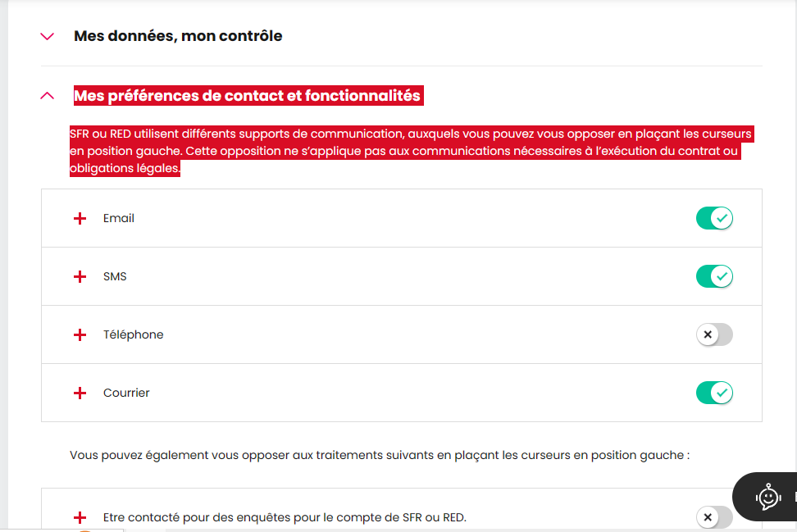
Task: Click the Email row label
Action: [119, 219]
